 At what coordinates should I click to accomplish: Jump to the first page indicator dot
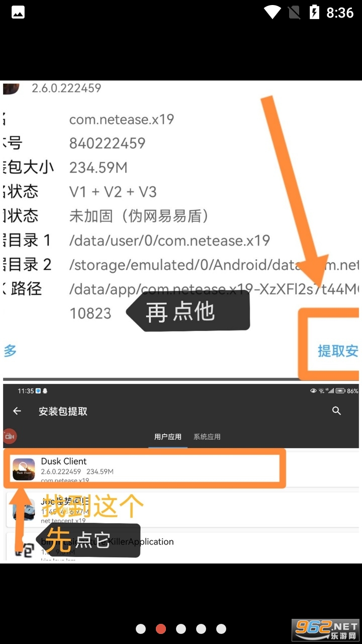pyautogui.click(x=141, y=629)
